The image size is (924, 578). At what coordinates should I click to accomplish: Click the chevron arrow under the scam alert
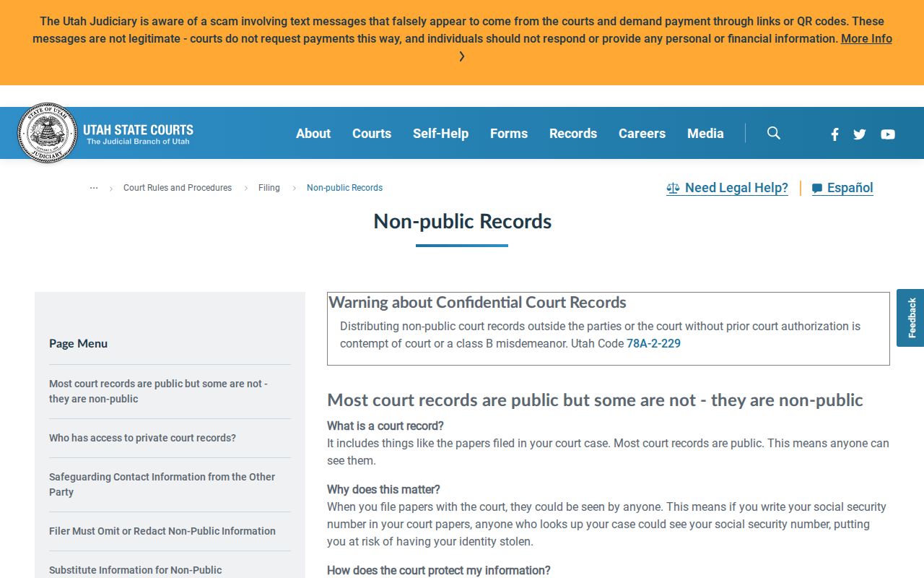[x=462, y=56]
